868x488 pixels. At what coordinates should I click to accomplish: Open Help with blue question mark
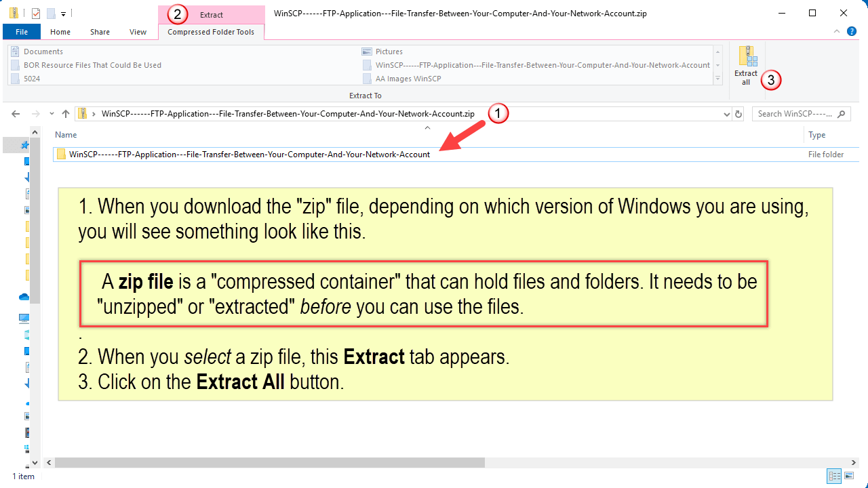(x=853, y=31)
